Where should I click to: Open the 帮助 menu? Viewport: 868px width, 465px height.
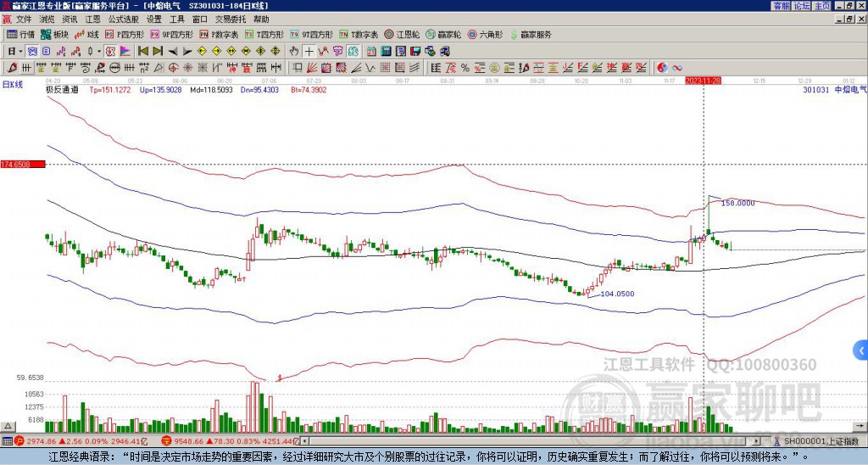[261, 20]
